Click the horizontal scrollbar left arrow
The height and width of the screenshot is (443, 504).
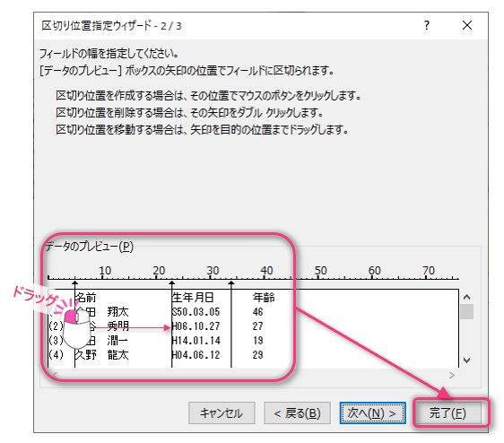[55, 375]
